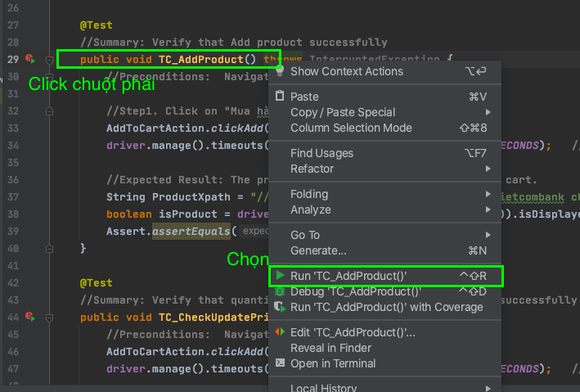Collapse the method fold marker on line 29

click(x=49, y=60)
